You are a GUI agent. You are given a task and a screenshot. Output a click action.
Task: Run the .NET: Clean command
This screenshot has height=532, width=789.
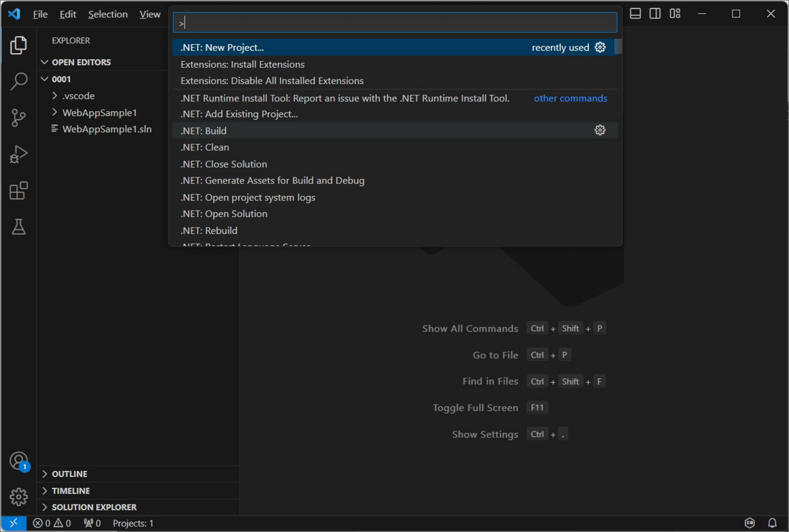point(395,147)
